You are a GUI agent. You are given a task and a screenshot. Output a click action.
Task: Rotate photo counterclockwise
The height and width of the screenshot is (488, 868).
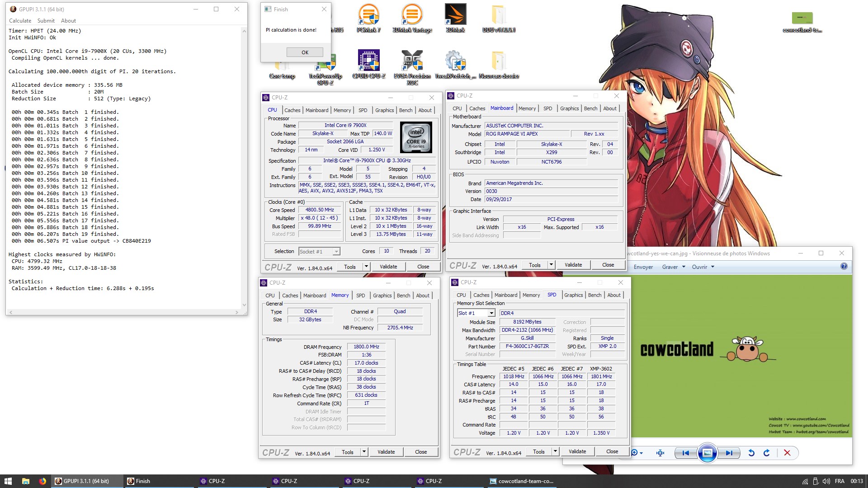pos(751,453)
